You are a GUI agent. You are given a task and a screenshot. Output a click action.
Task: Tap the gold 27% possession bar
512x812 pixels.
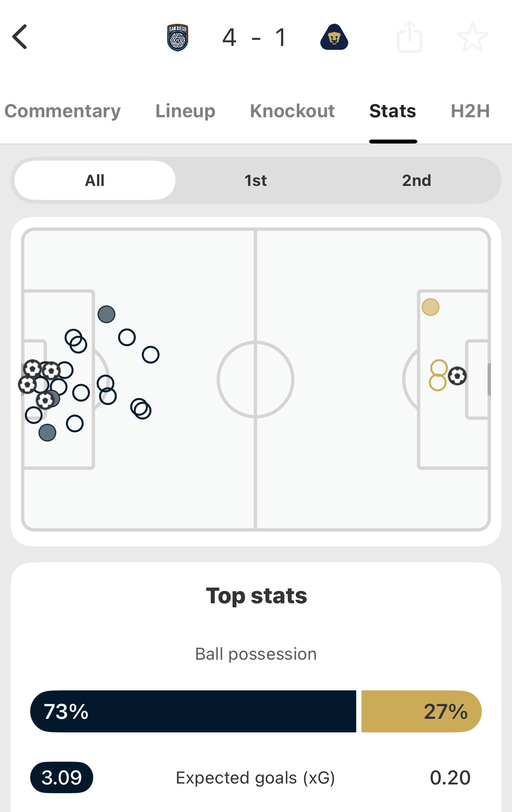(x=421, y=711)
